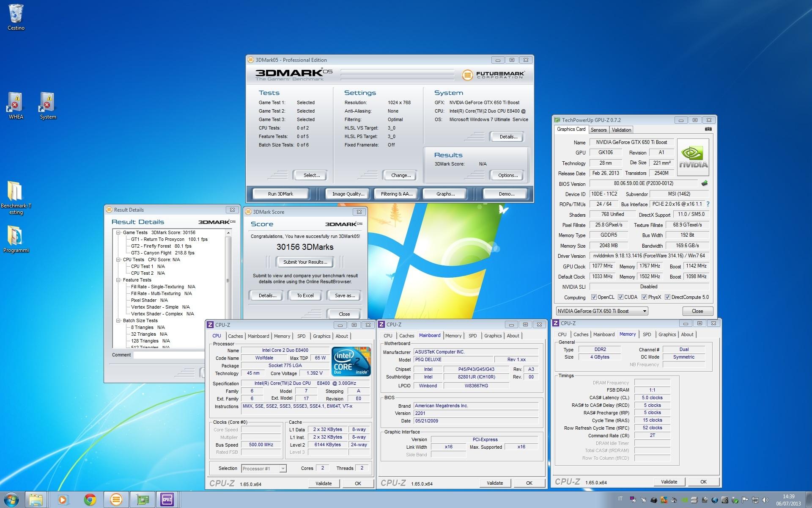812x508 pixels.
Task: Click the Comment input field
Action: 169,355
